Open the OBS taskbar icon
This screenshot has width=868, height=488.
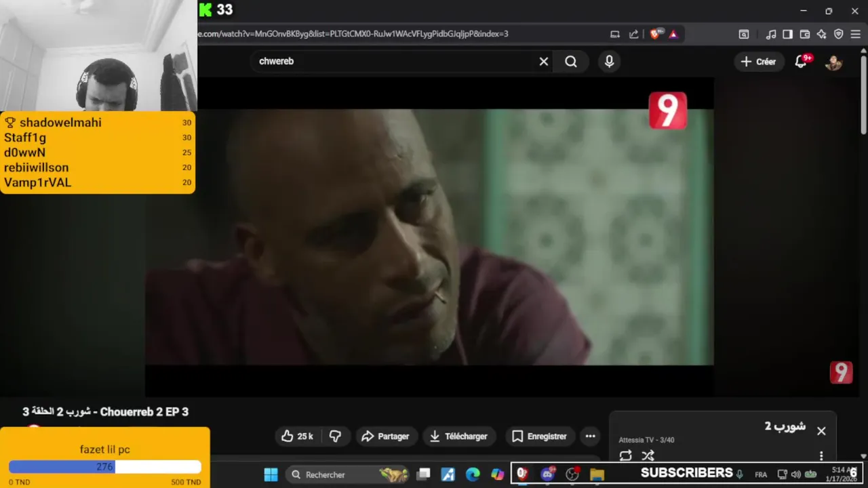tap(572, 474)
